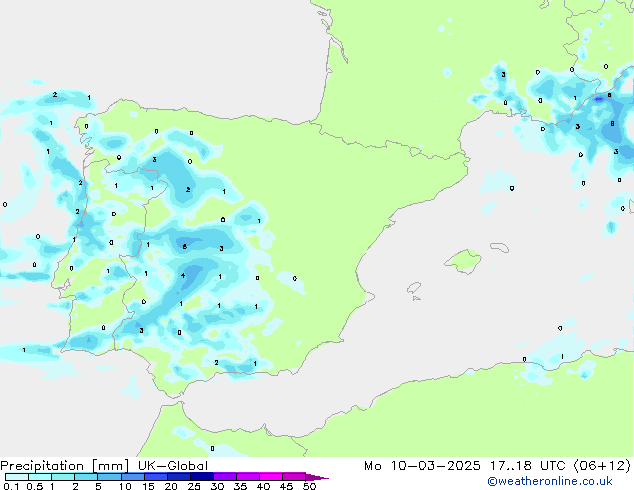
Task: Click the 25–30 mm navy legend swatch
Action: tap(201, 477)
